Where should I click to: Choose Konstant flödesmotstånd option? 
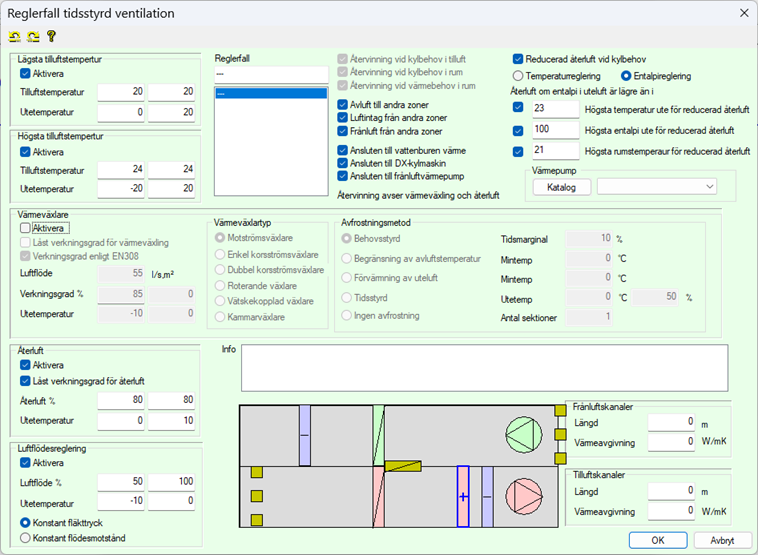(26, 538)
